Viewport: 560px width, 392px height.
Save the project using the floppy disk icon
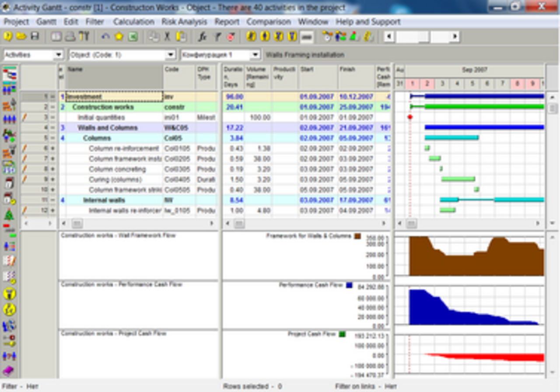point(35,37)
